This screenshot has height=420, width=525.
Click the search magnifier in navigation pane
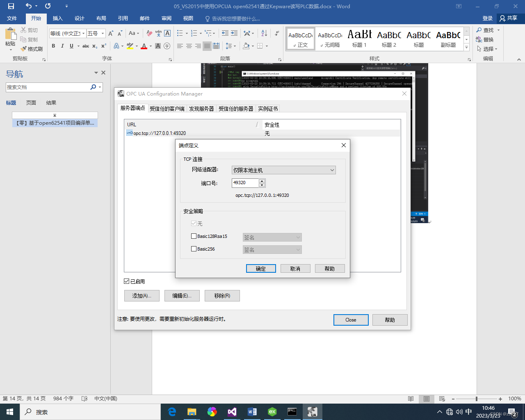[93, 87]
